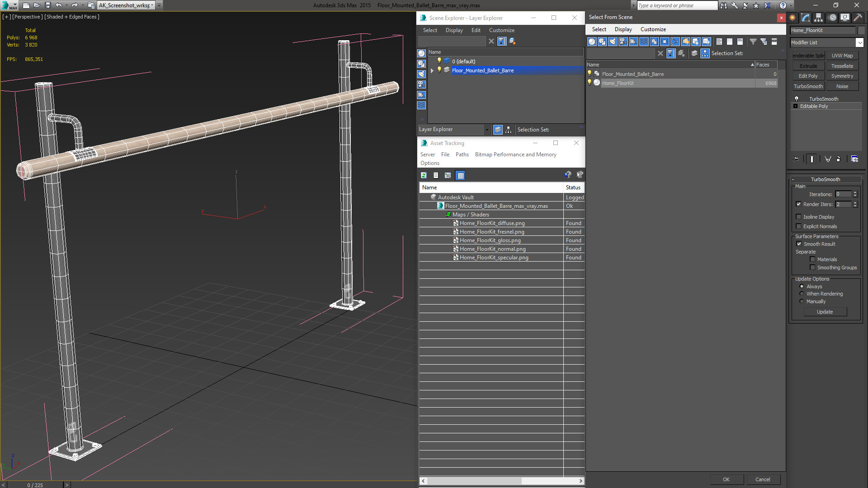The height and width of the screenshot is (488, 868).
Task: Open the Hierarchy command panel tab
Action: pyautogui.click(x=818, y=18)
